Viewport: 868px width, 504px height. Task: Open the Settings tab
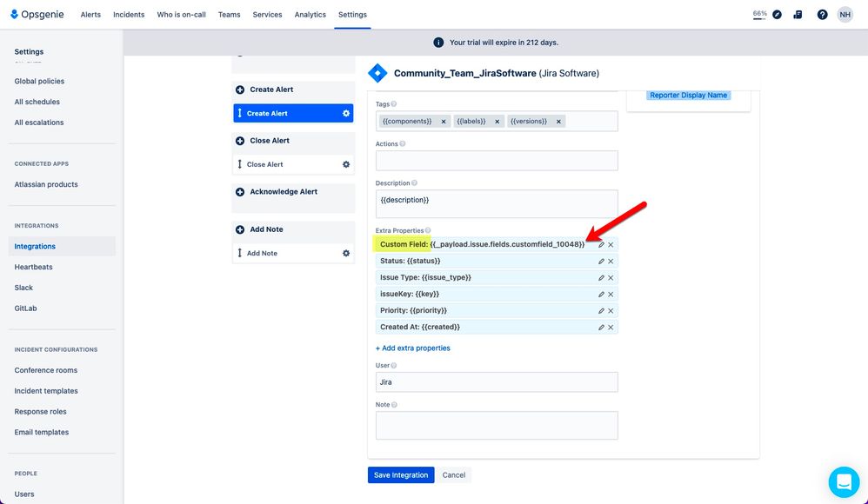352,15
